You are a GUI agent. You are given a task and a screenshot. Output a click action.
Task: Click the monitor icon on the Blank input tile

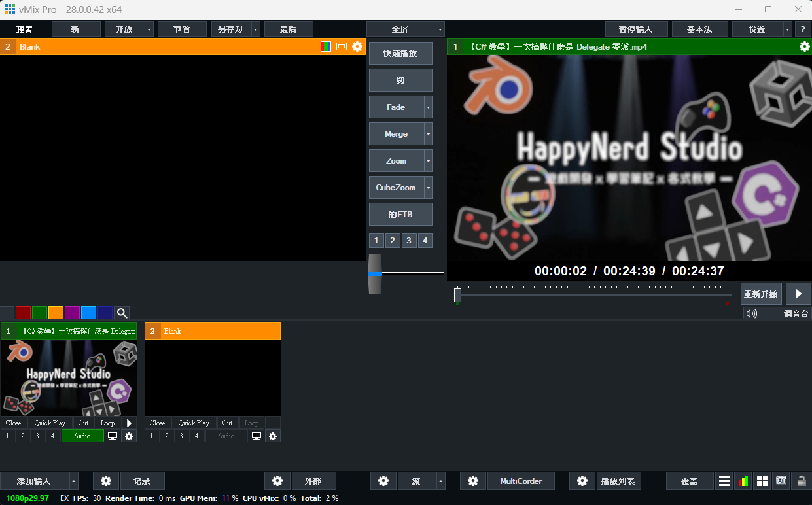(256, 436)
